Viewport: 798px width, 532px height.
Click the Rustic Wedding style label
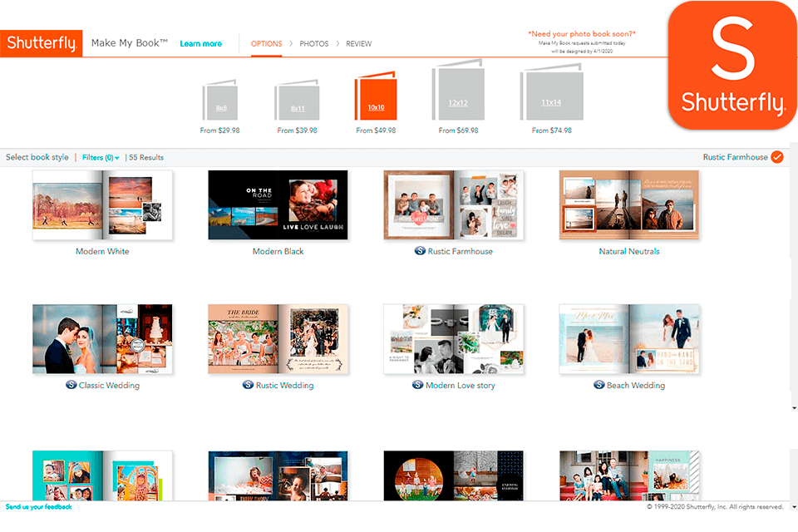pyautogui.click(x=284, y=386)
